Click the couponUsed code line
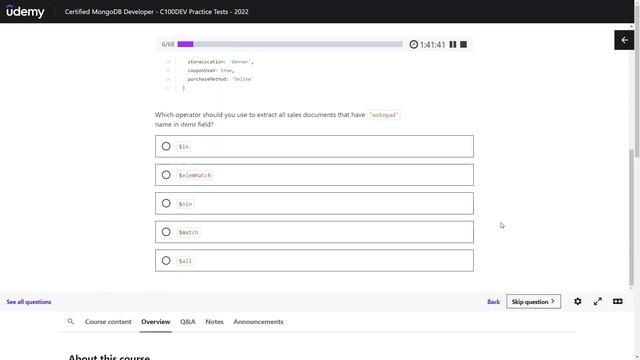 pos(211,70)
